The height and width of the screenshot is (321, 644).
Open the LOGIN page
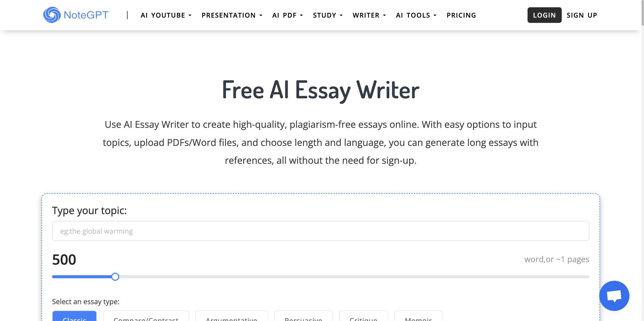(x=544, y=15)
